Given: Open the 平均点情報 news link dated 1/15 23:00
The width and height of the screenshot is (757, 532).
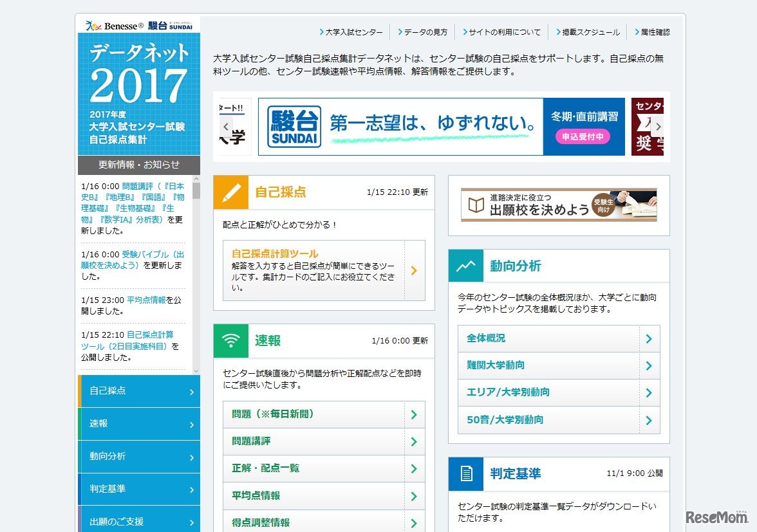Looking at the screenshot, I should pos(146,300).
